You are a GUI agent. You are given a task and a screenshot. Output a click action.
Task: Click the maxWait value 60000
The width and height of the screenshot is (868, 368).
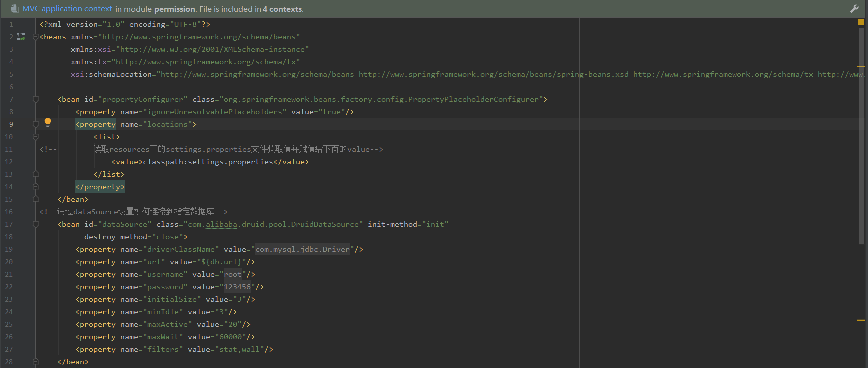pyautogui.click(x=231, y=337)
